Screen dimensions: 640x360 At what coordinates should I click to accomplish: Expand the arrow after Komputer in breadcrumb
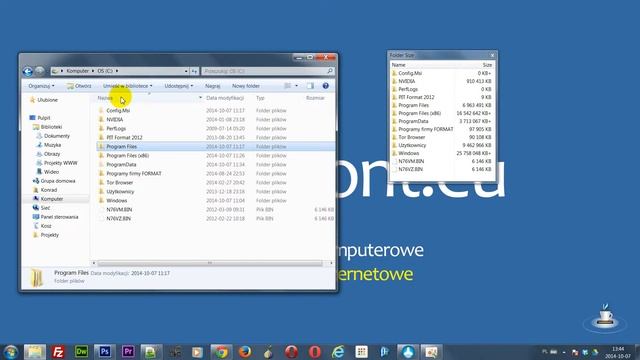click(93, 71)
